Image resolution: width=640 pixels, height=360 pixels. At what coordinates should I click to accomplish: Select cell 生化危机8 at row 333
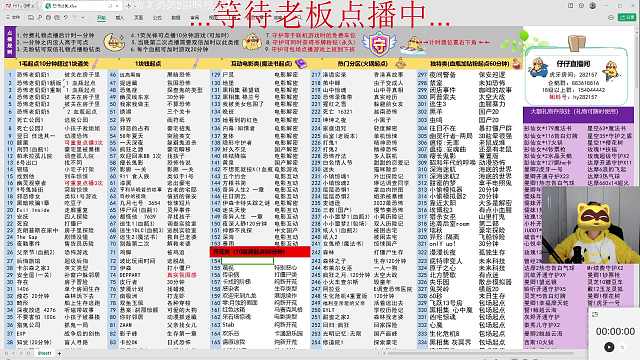[444, 333]
